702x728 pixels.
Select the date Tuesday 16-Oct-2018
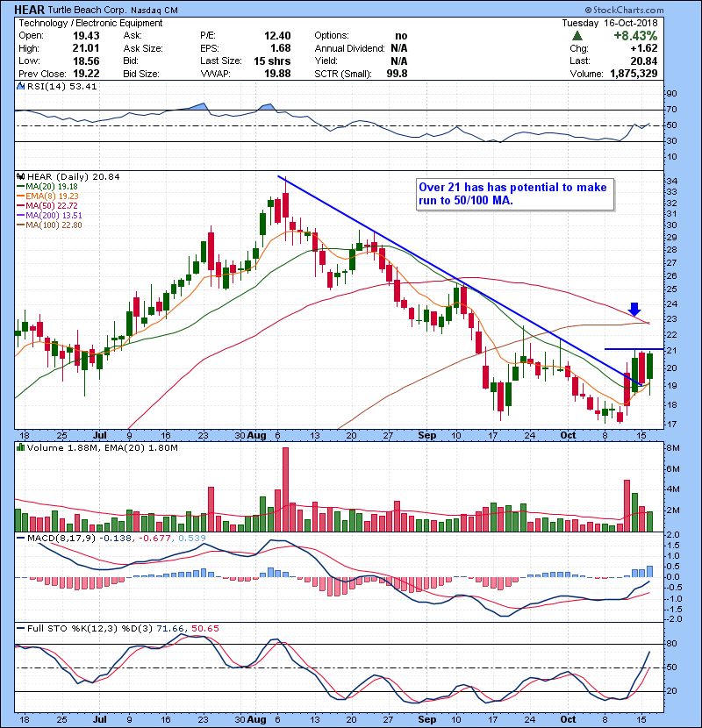(610, 23)
